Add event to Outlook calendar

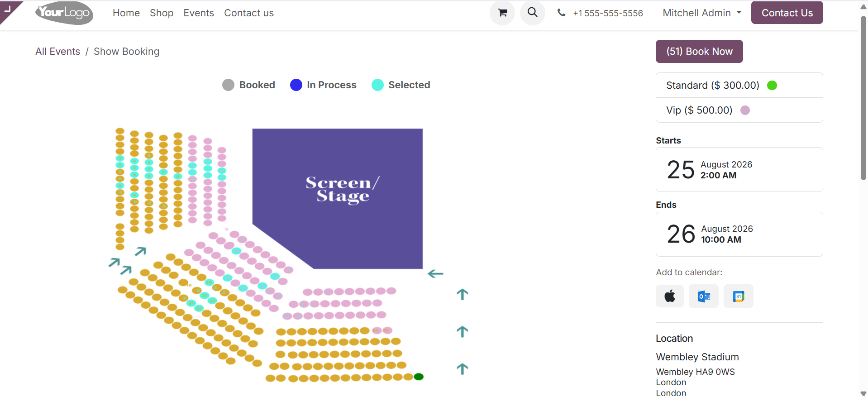[x=704, y=296]
